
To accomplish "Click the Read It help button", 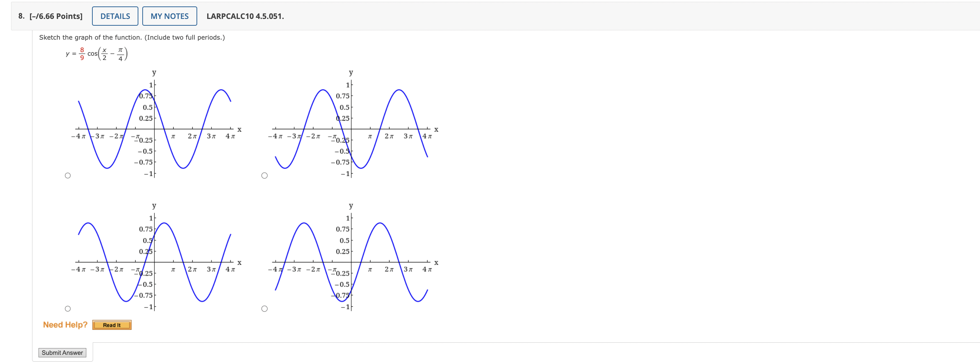I will tap(112, 325).
